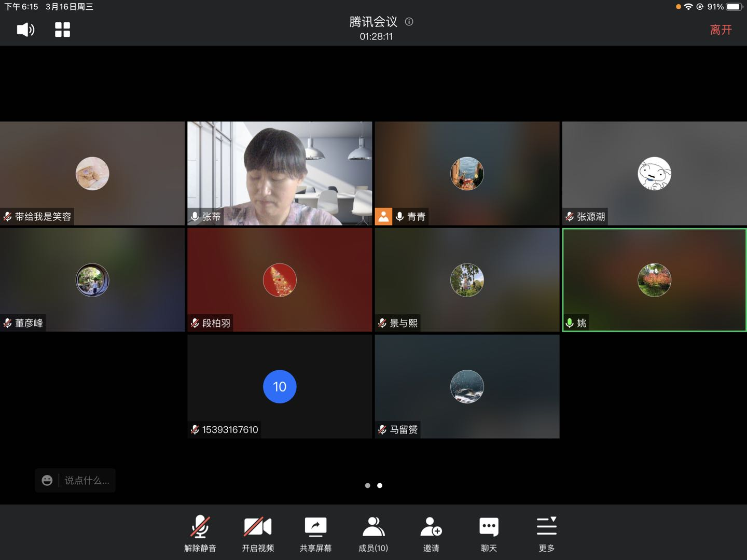Viewport: 747px width, 560px height.
Task: Tap the green active mic icon beside 姚
Action: click(x=570, y=323)
